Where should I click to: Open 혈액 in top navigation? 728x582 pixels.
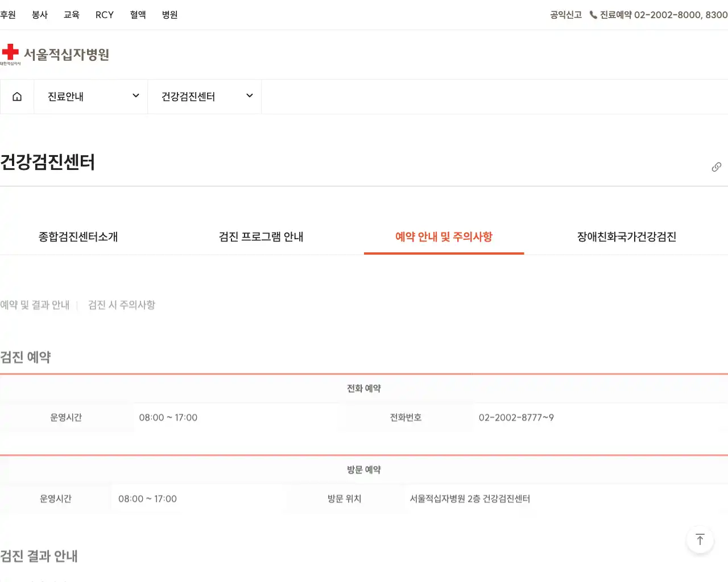tap(138, 15)
